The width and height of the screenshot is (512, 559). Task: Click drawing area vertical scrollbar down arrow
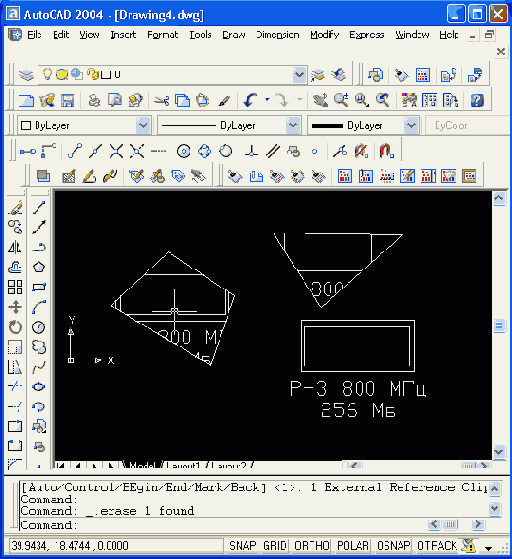[499, 452]
